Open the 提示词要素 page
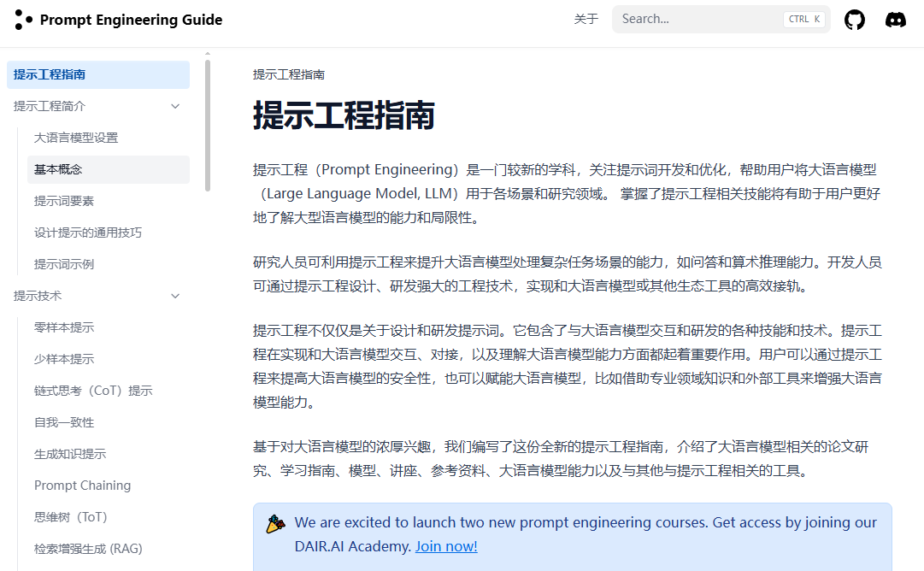The image size is (924, 571). 64,201
